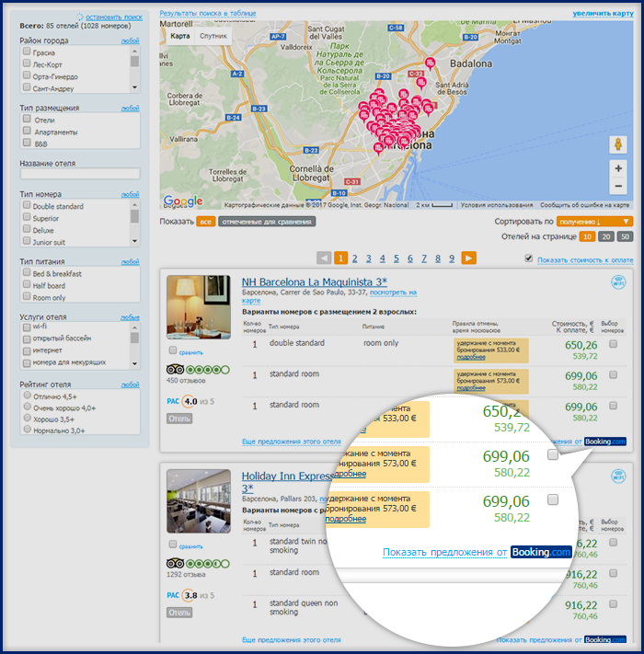Select Нормально 3,0+ rating option
Screen dimensions: 644x654
28,430
